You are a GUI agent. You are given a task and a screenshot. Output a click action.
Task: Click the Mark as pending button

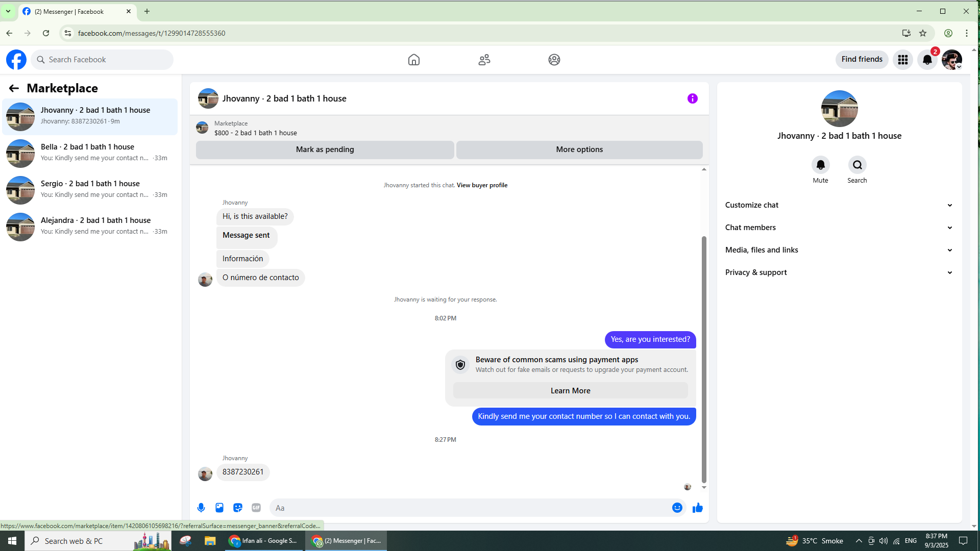[325, 149]
